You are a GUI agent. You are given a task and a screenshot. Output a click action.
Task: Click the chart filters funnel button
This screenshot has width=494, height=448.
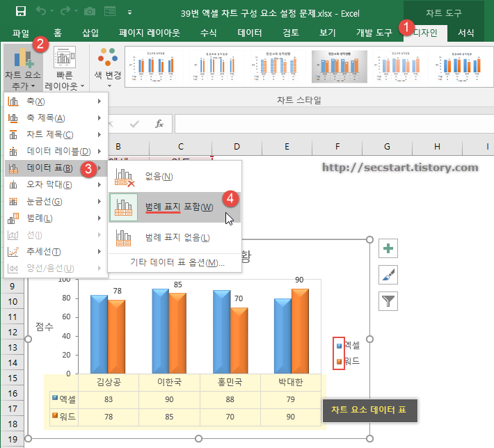click(x=388, y=301)
